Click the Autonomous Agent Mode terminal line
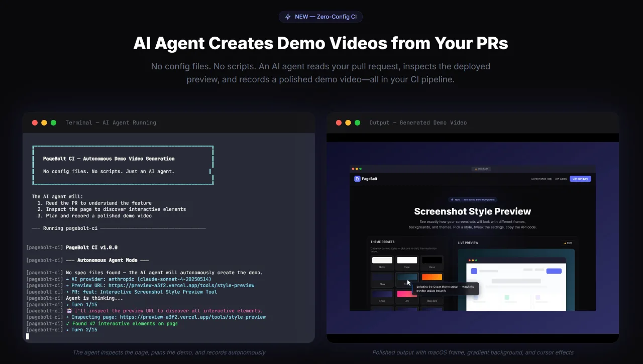643x364 pixels. (x=108, y=260)
